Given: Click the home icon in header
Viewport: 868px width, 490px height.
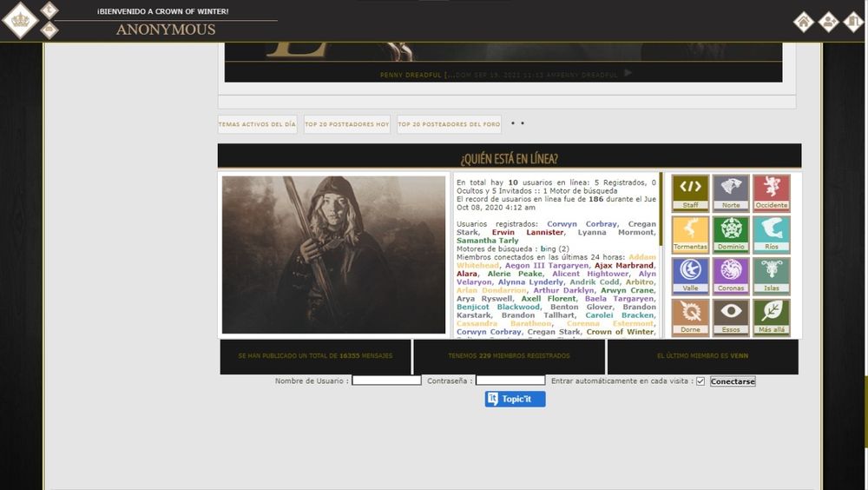Looking at the screenshot, I should point(804,22).
